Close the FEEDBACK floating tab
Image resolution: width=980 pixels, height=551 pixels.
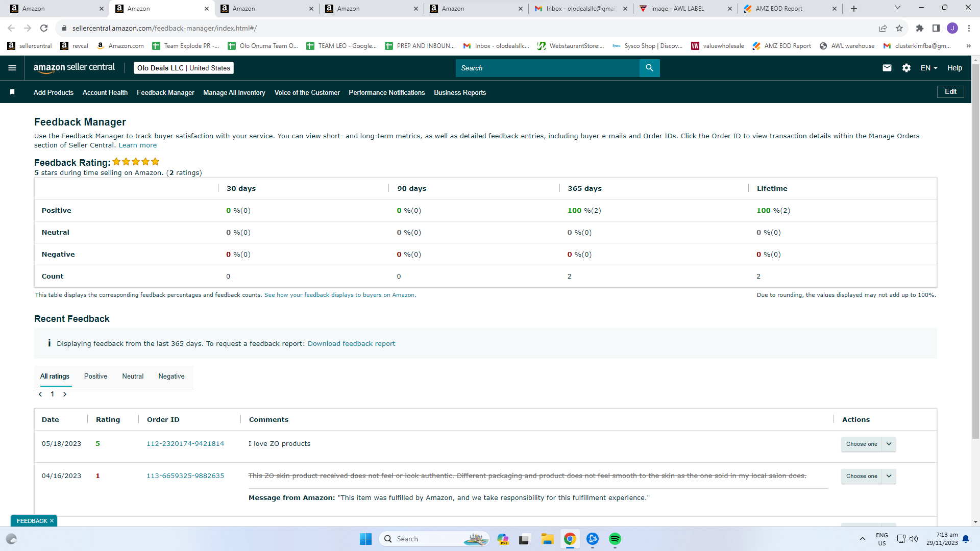tap(52, 521)
